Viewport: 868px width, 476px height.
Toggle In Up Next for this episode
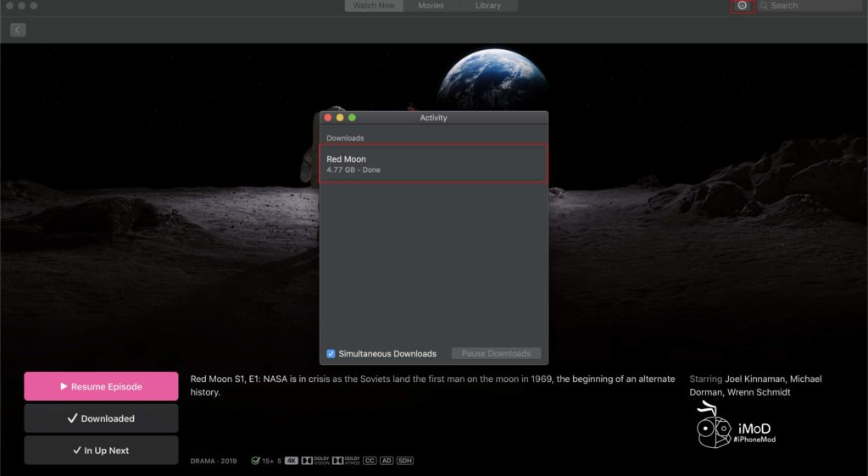click(101, 451)
